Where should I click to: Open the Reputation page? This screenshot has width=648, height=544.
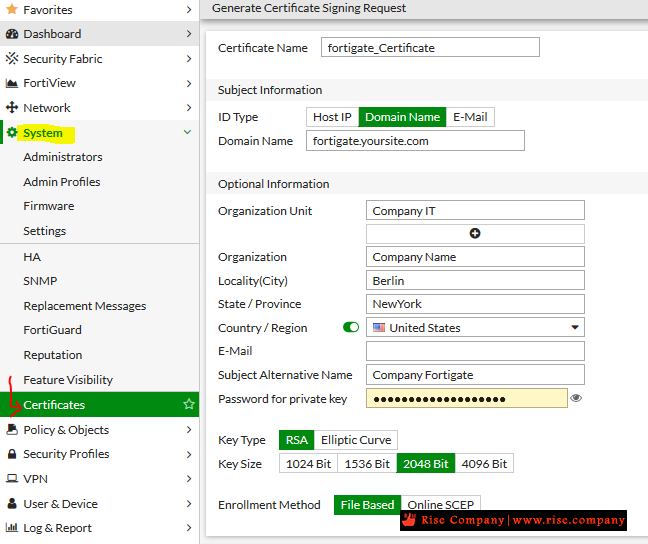[53, 355]
